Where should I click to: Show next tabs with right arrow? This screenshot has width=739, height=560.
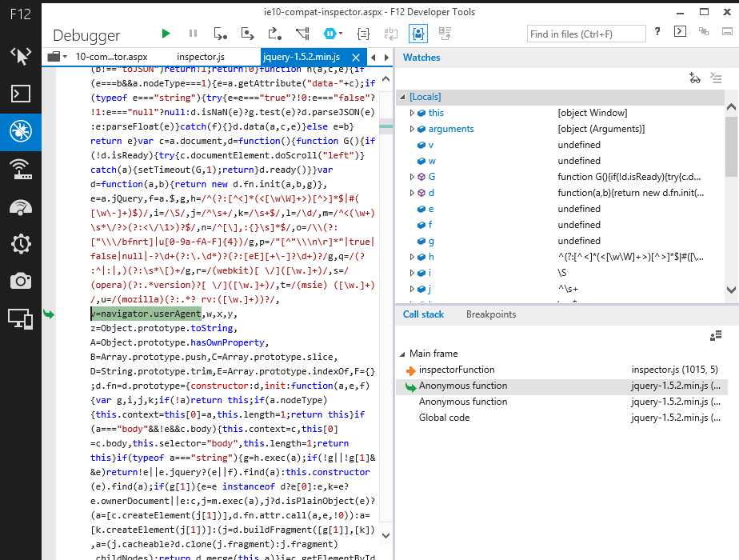pos(386,57)
